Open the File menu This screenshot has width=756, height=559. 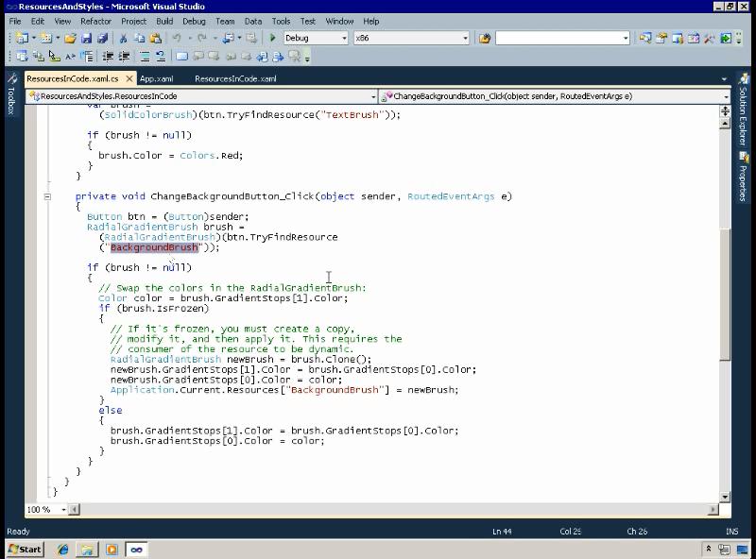(x=15, y=21)
